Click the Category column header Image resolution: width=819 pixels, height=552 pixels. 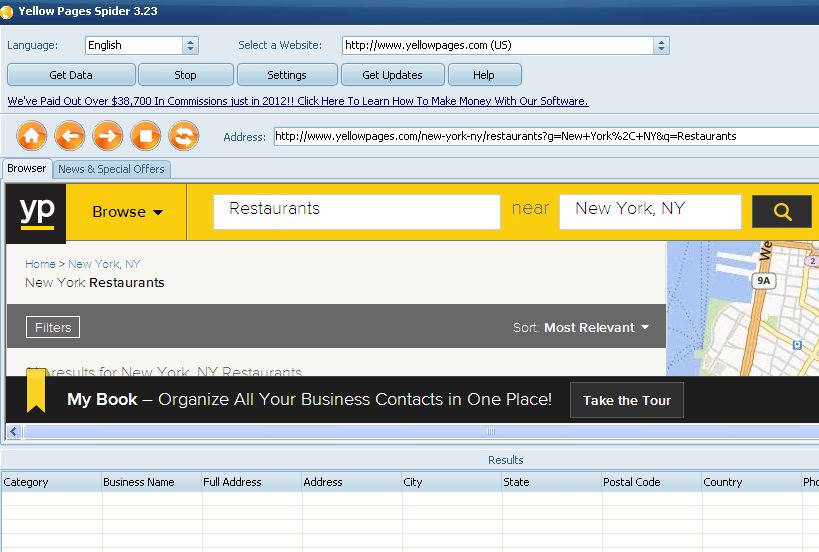[x=51, y=482]
